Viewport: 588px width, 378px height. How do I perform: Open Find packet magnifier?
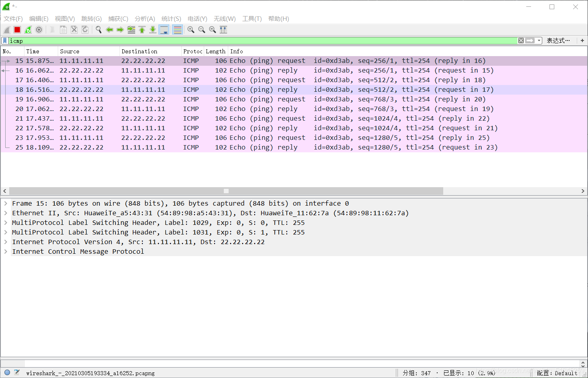[x=99, y=30]
